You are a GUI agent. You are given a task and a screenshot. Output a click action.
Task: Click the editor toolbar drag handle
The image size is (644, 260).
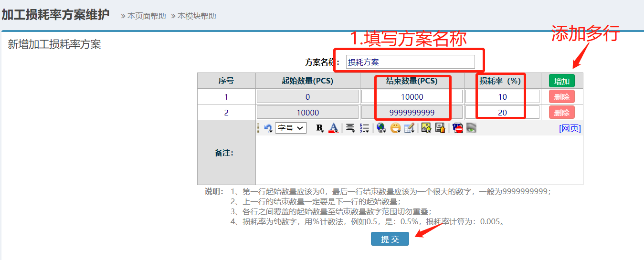(x=259, y=128)
